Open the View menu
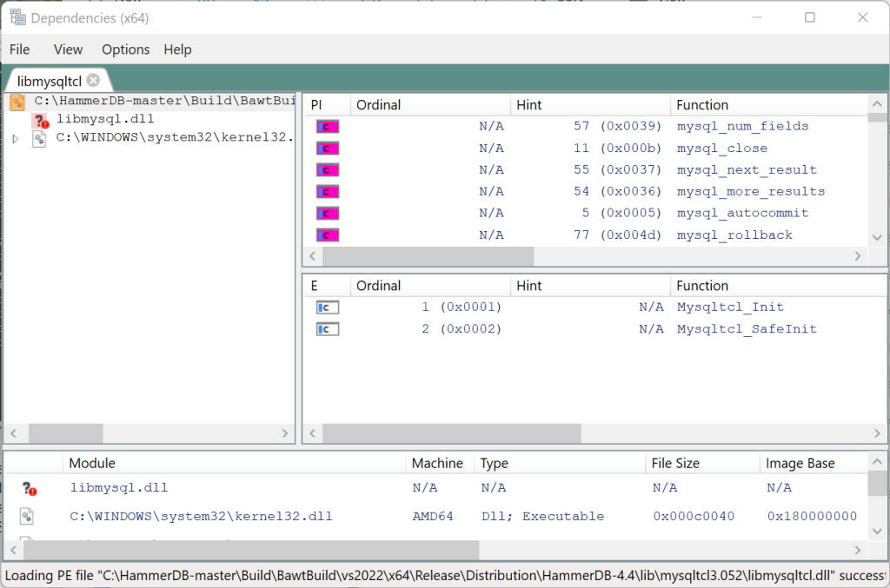 pyautogui.click(x=68, y=50)
